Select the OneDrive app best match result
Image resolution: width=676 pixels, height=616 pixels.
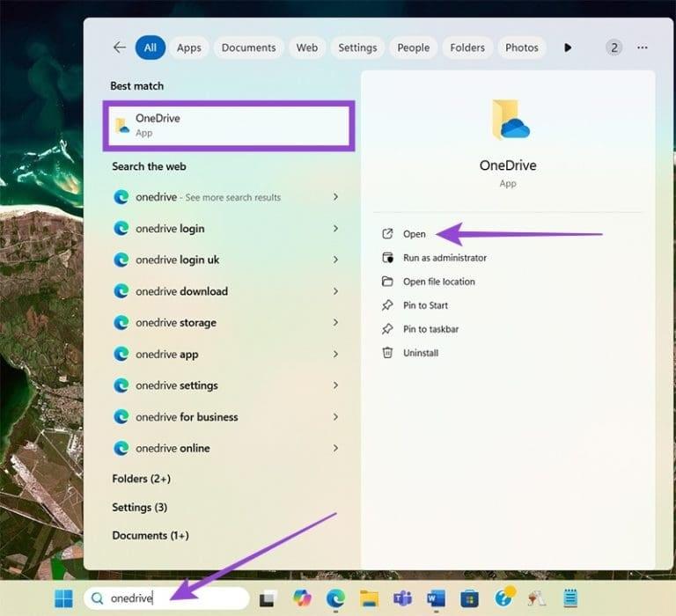[x=229, y=126]
